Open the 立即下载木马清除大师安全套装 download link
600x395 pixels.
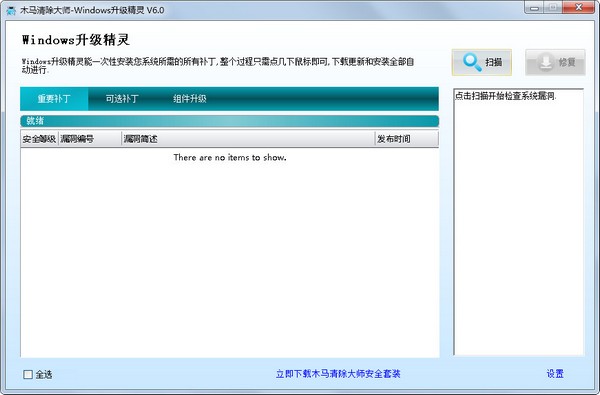(x=338, y=374)
